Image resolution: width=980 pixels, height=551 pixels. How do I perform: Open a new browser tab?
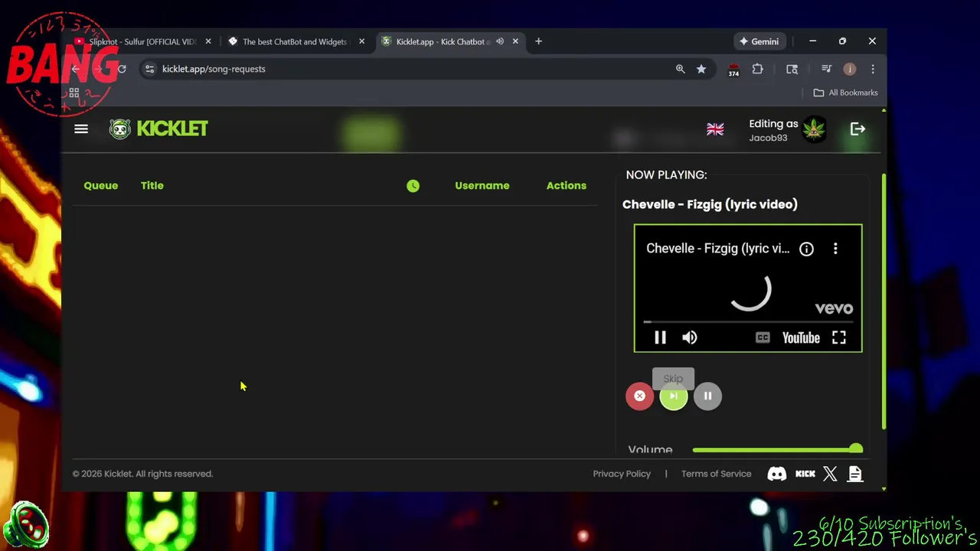point(538,41)
